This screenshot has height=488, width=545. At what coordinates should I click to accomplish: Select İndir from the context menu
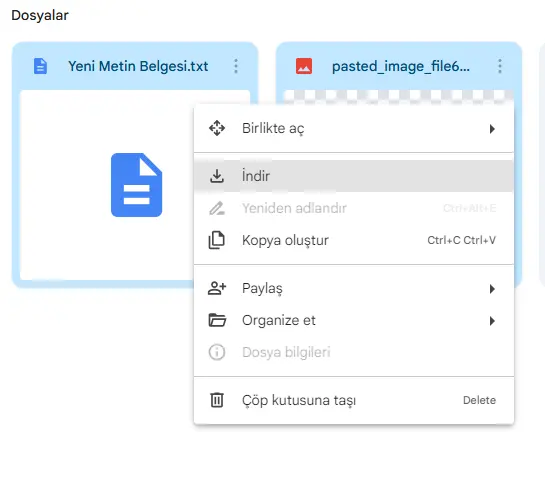click(x=353, y=176)
